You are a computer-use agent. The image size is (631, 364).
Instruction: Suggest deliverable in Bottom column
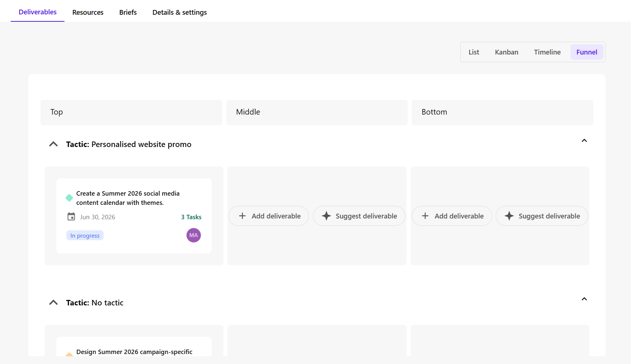pyautogui.click(x=542, y=216)
